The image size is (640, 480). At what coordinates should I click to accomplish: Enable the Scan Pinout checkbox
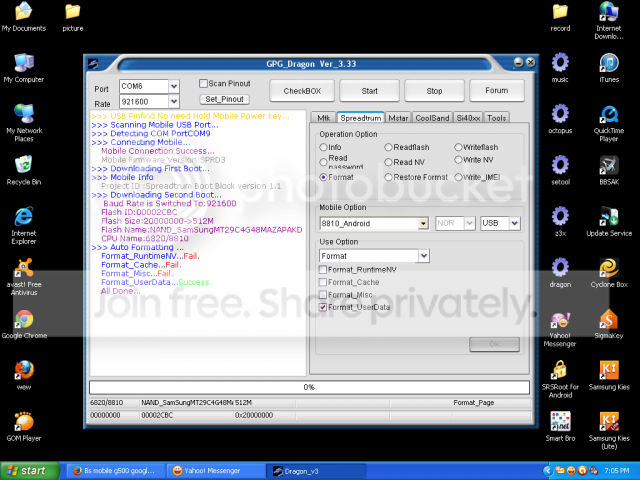click(204, 84)
